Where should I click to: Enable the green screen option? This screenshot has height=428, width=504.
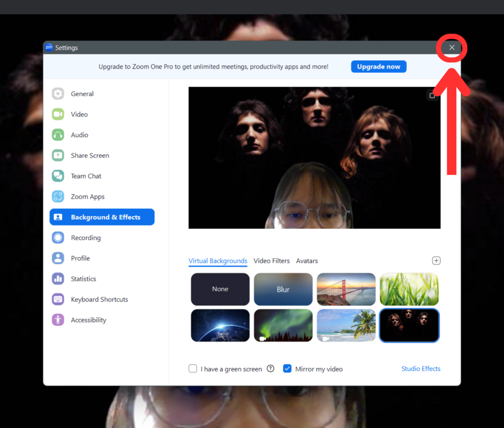[193, 369]
